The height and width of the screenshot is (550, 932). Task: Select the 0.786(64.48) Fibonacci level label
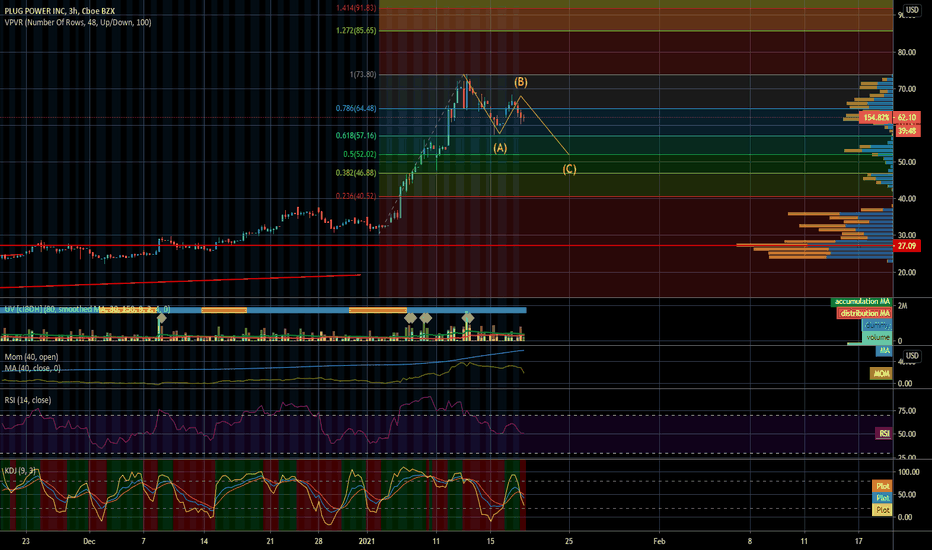point(356,108)
